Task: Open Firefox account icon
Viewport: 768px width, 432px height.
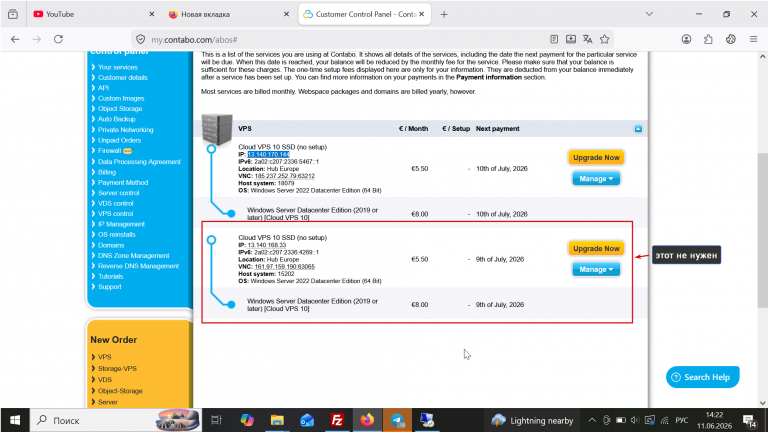Action: point(686,39)
